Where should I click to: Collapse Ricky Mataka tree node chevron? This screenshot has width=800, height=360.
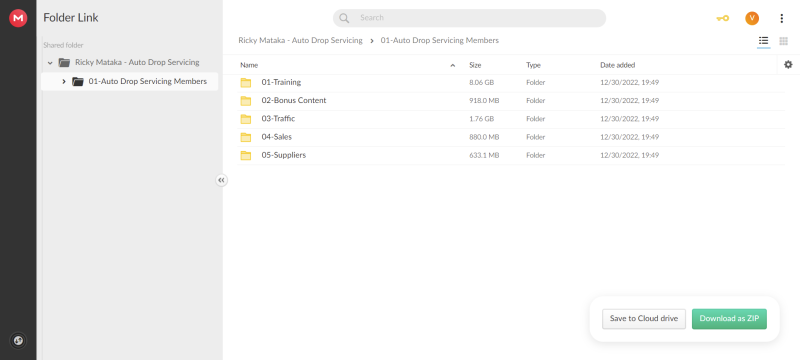point(50,63)
